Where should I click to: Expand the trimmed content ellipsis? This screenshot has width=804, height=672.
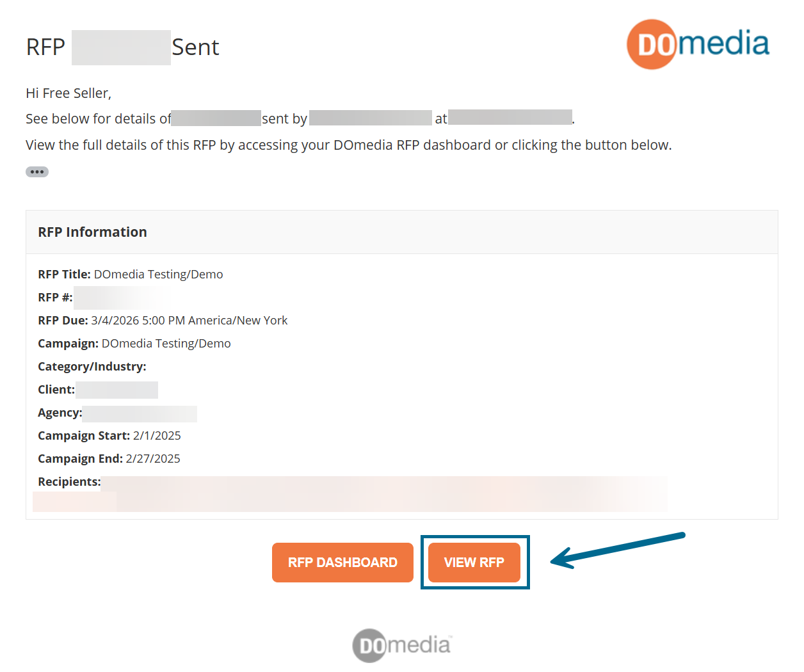pos(37,172)
